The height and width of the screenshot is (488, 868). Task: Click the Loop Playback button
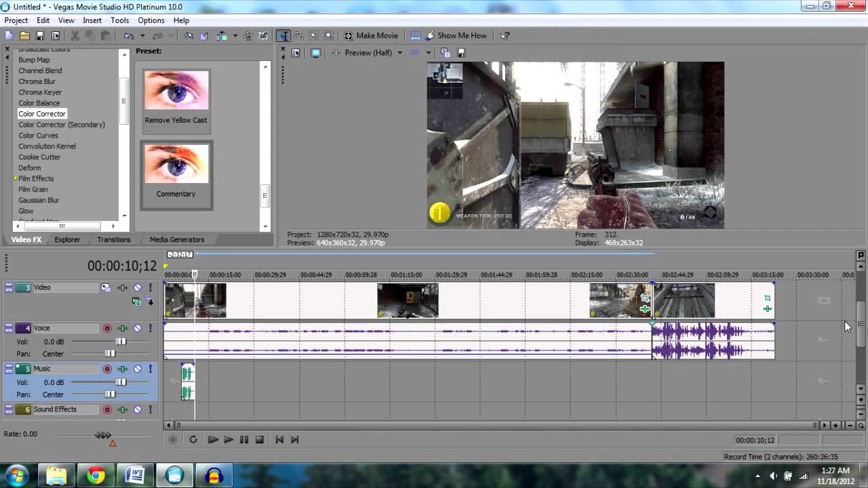click(193, 439)
